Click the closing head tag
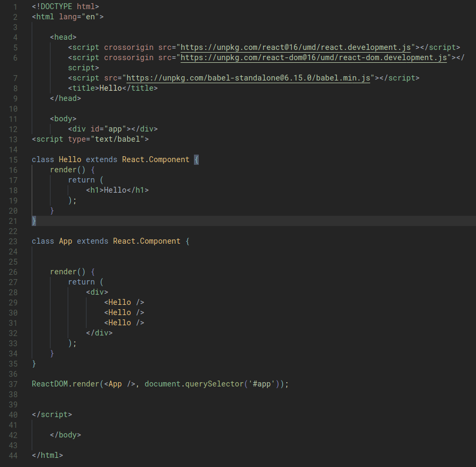Image resolution: width=476 pixels, height=467 pixels. pyautogui.click(x=65, y=98)
